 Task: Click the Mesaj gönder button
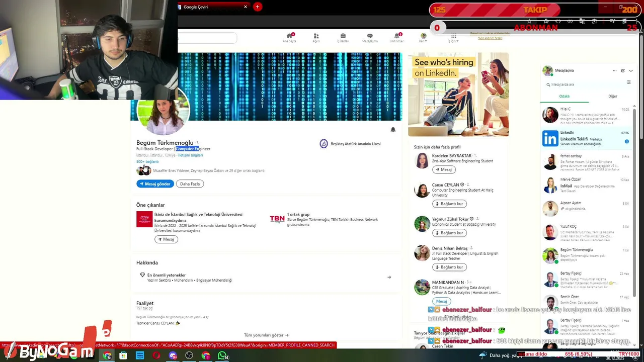tap(155, 184)
